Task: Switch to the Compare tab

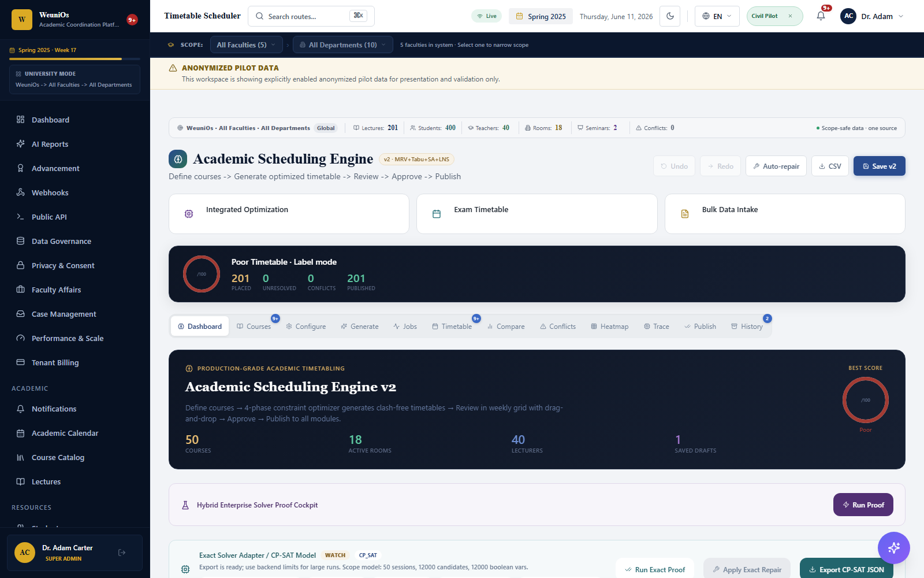Action: (506, 327)
